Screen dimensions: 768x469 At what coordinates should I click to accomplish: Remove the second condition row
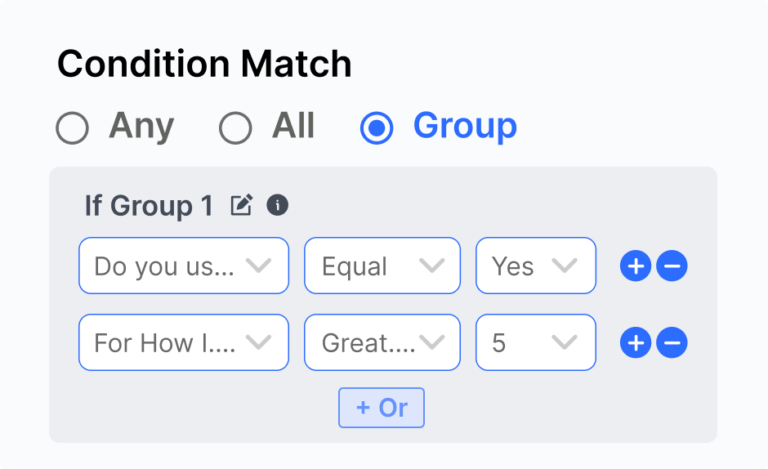coord(672,343)
